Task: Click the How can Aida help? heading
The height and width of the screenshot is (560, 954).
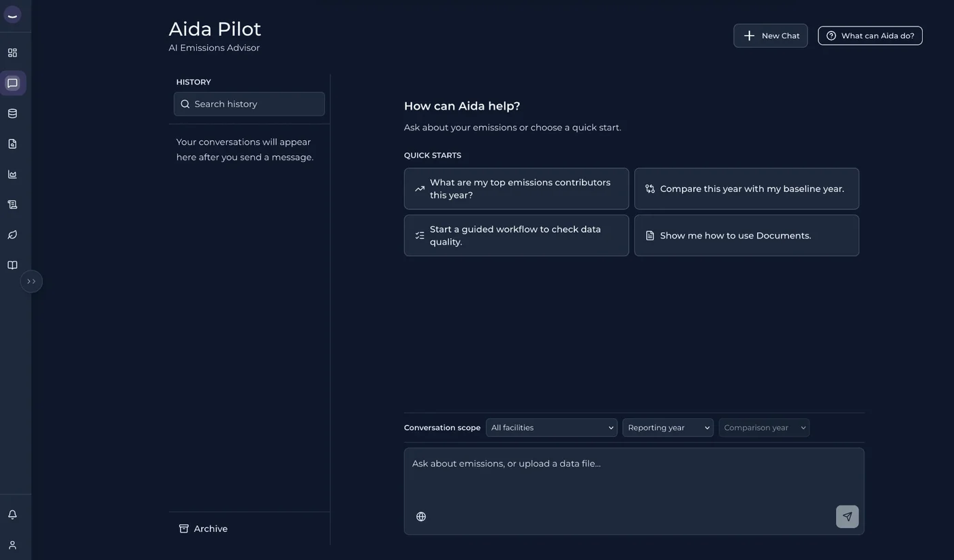Action: pyautogui.click(x=462, y=106)
